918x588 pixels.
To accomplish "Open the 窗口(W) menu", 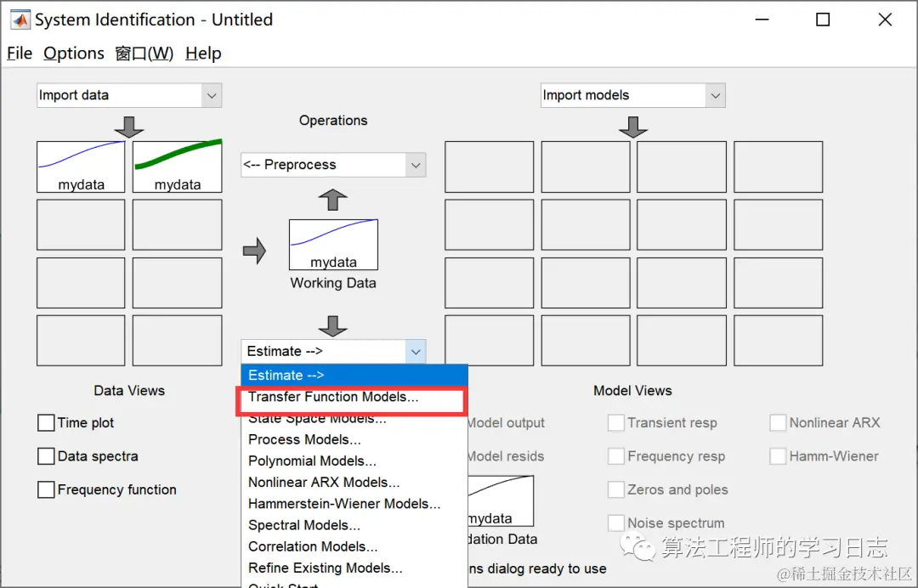I will pyautogui.click(x=144, y=54).
